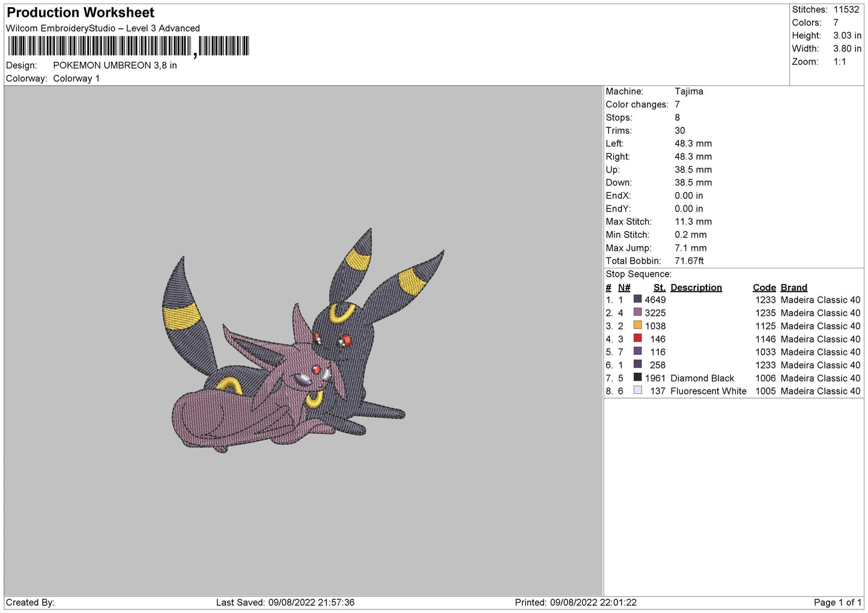Click the Min Stitch value '0.2 mm'
Image resolution: width=868 pixels, height=613 pixels.
[691, 235]
